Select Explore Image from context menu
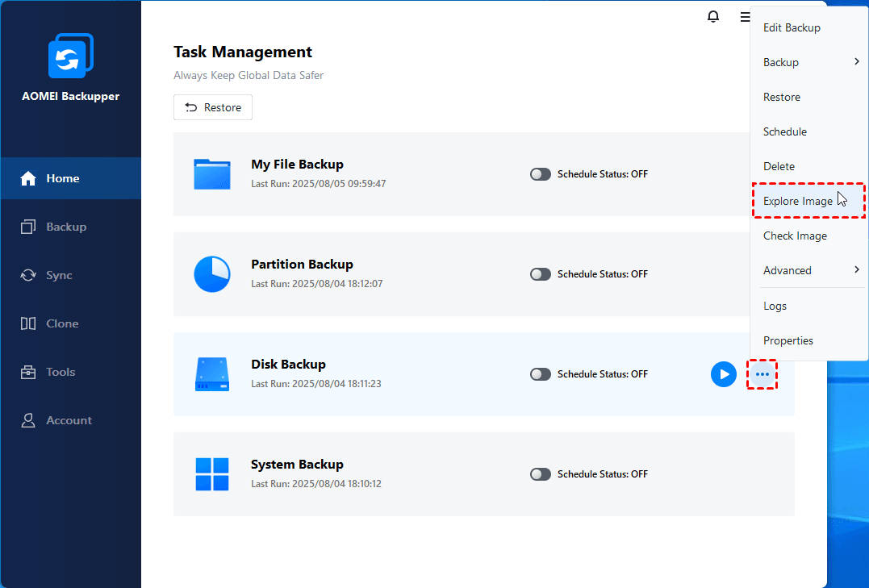 point(798,201)
